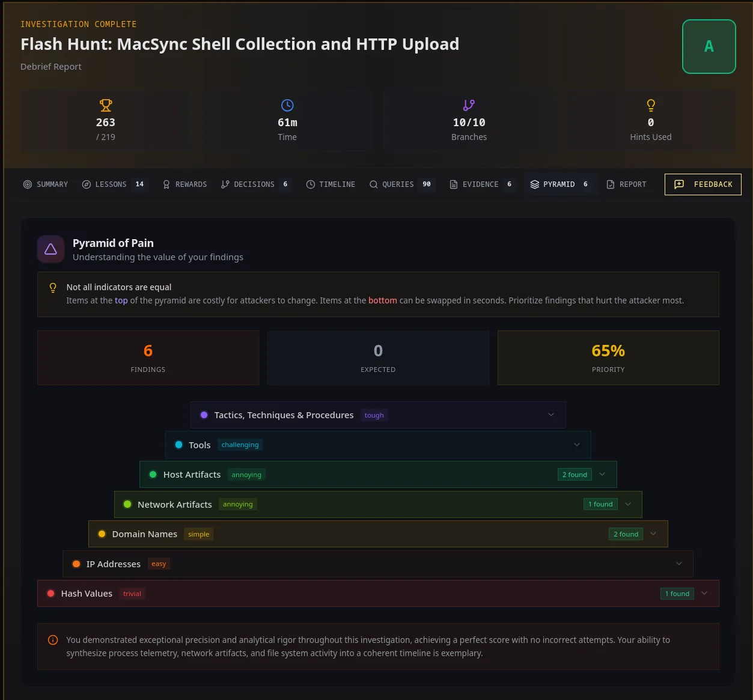Click the lightbulb Hints Used icon
Viewport: 753px width, 700px height.
[x=651, y=105]
